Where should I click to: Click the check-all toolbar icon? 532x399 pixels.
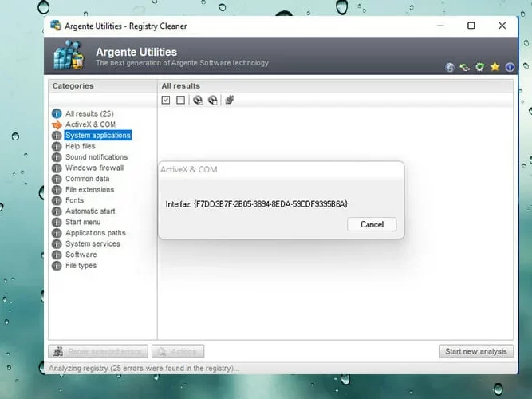click(166, 100)
